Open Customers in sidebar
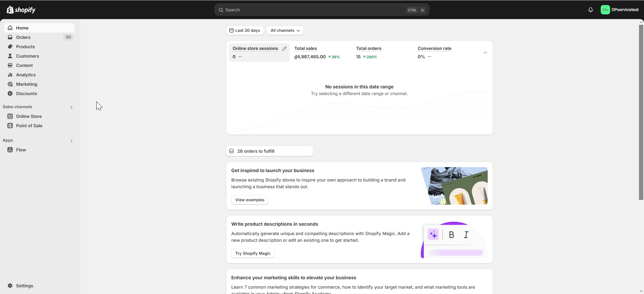 point(39,56)
